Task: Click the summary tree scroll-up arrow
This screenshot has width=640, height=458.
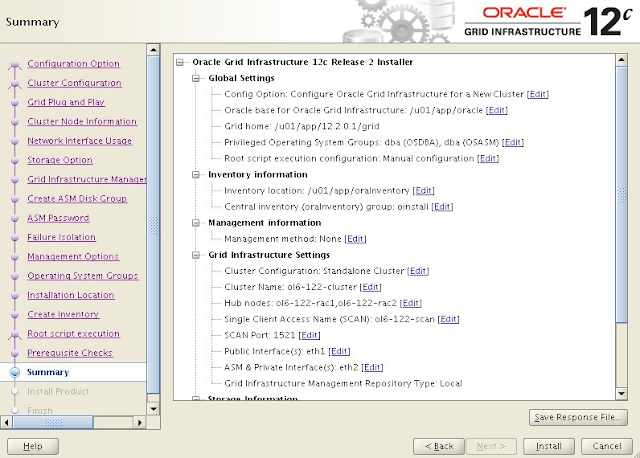Action: [621, 60]
